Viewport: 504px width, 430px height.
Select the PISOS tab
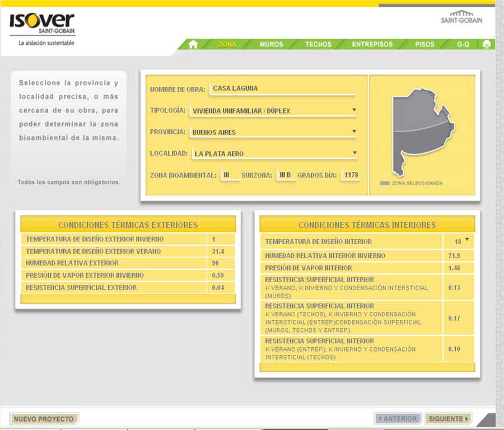coord(424,44)
